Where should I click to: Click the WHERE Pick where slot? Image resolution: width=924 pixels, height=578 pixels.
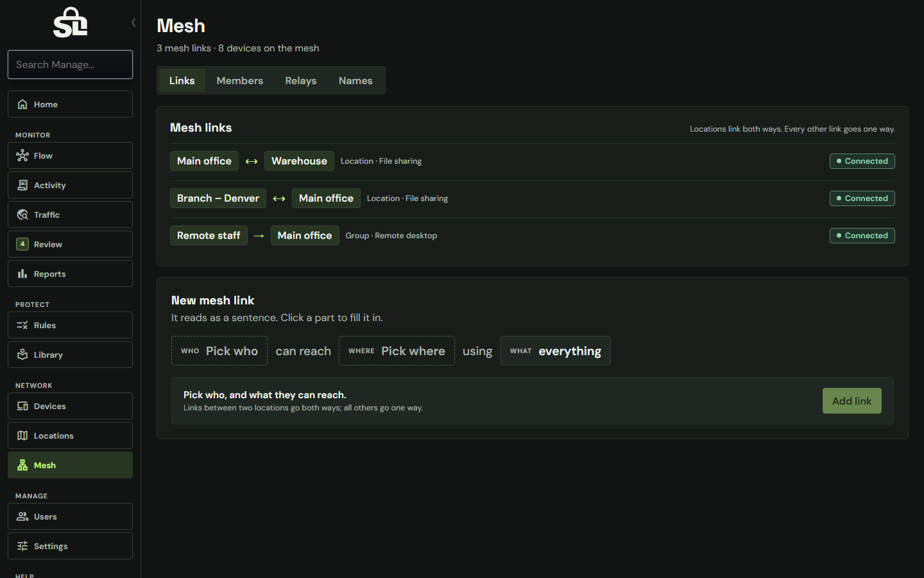click(x=397, y=351)
